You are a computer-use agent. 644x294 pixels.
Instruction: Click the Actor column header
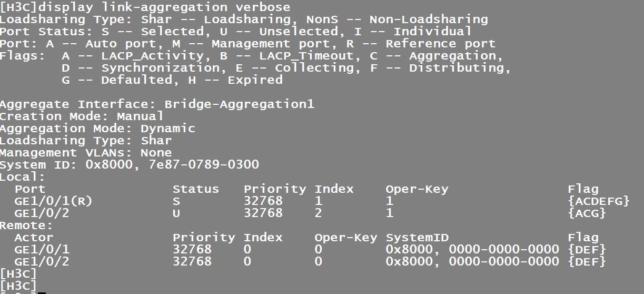(34, 238)
